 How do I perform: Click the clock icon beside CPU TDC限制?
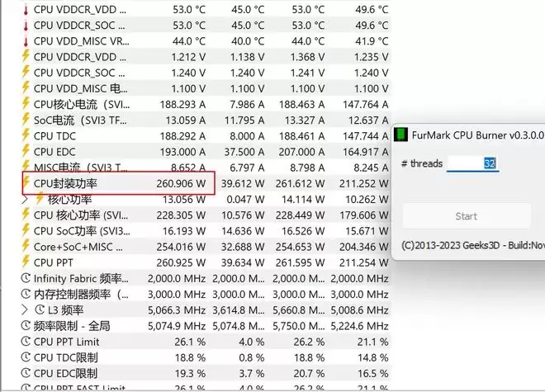pos(25,357)
